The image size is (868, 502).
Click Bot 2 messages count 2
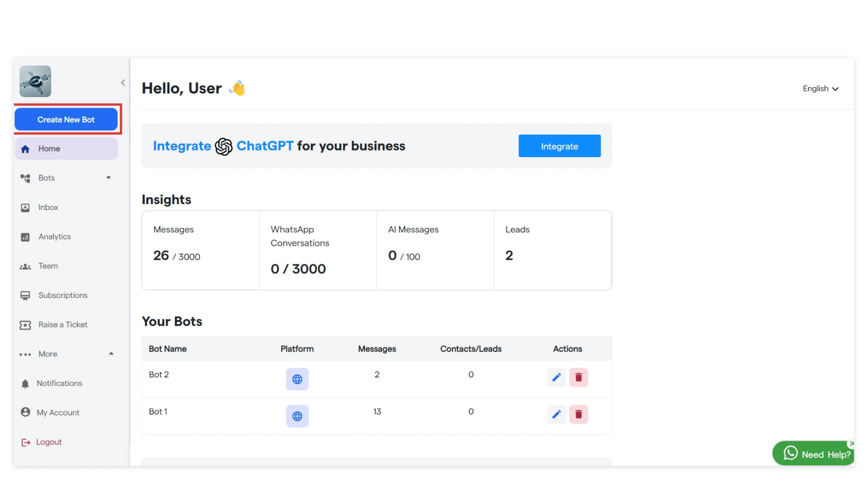tap(377, 375)
